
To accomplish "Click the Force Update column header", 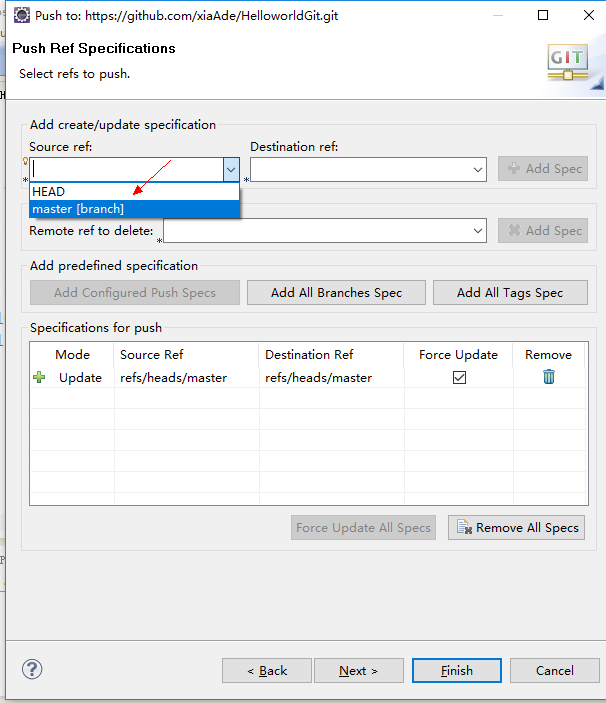I will click(459, 355).
